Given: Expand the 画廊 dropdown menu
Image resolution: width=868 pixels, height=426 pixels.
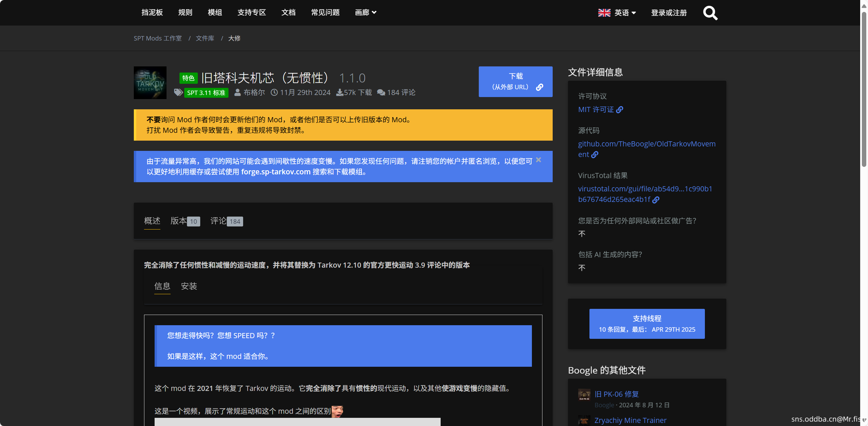Looking at the screenshot, I should click(365, 13).
